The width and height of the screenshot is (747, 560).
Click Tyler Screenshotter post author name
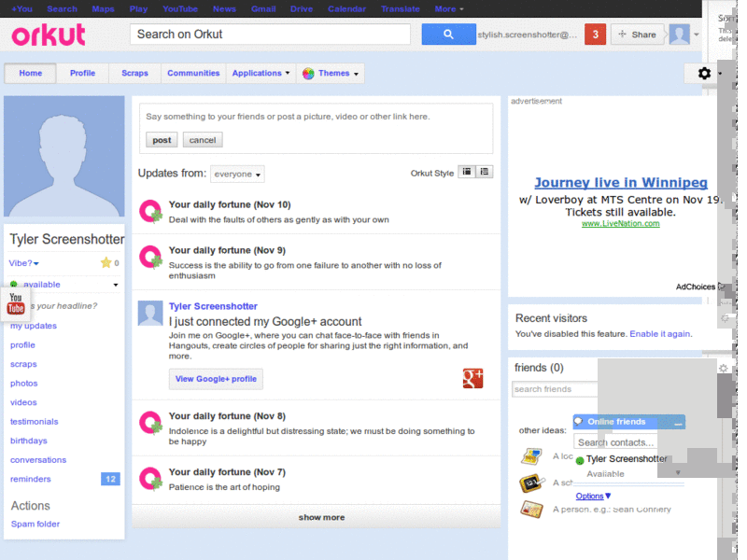213,306
